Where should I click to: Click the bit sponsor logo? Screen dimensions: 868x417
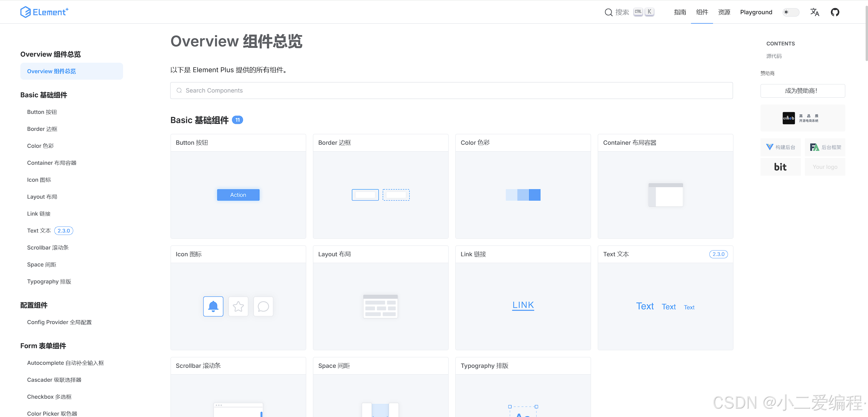click(780, 167)
